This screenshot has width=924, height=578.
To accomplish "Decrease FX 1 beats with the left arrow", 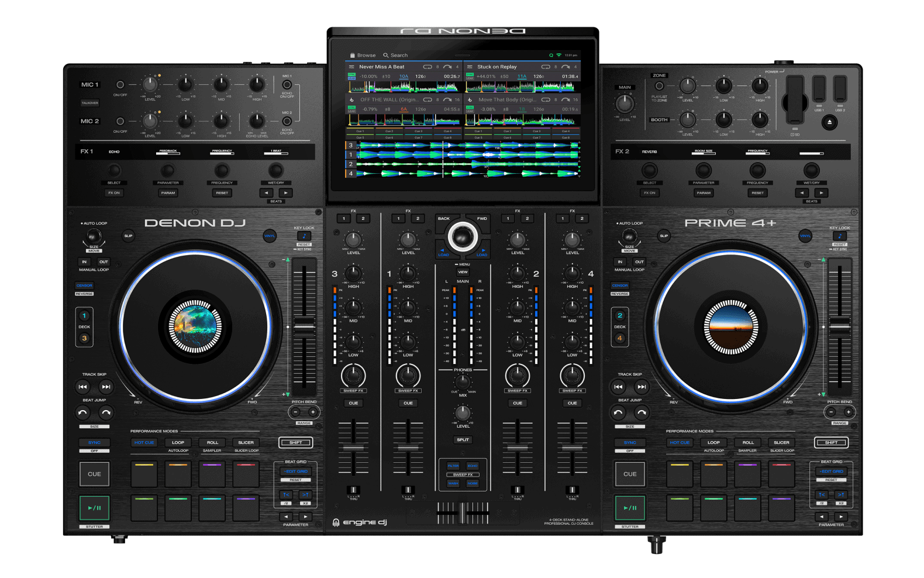I will 267,192.
